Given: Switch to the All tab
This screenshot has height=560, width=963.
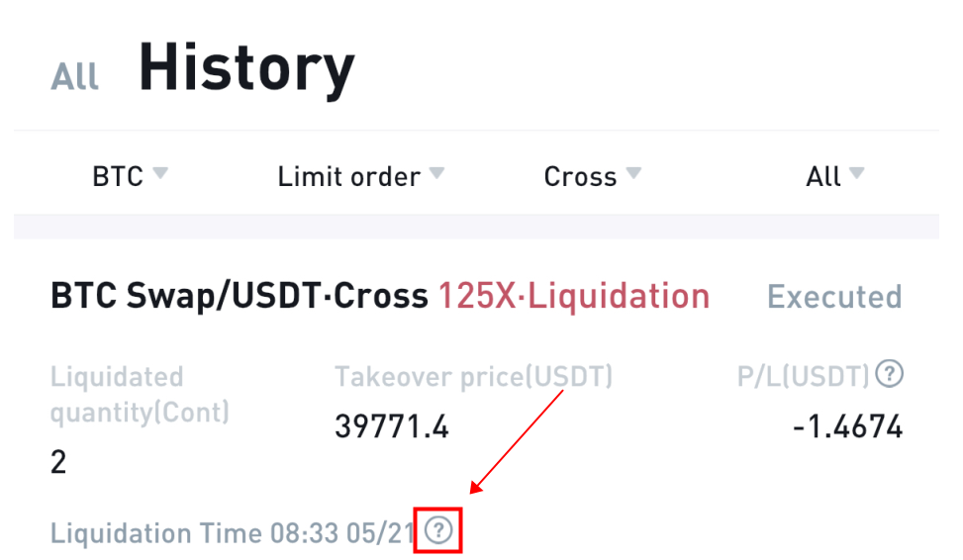Looking at the screenshot, I should [x=74, y=77].
